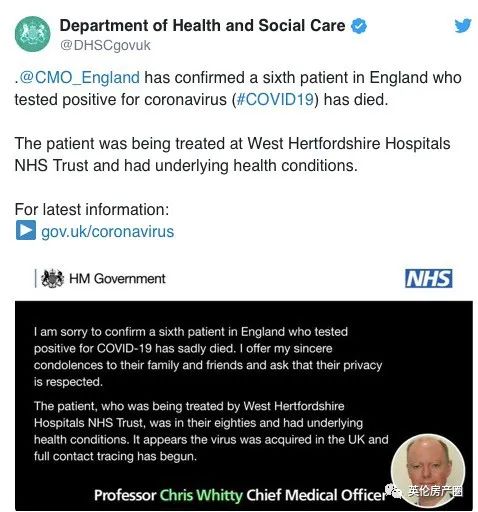Click the Department of Health and Social Care name

point(202,26)
